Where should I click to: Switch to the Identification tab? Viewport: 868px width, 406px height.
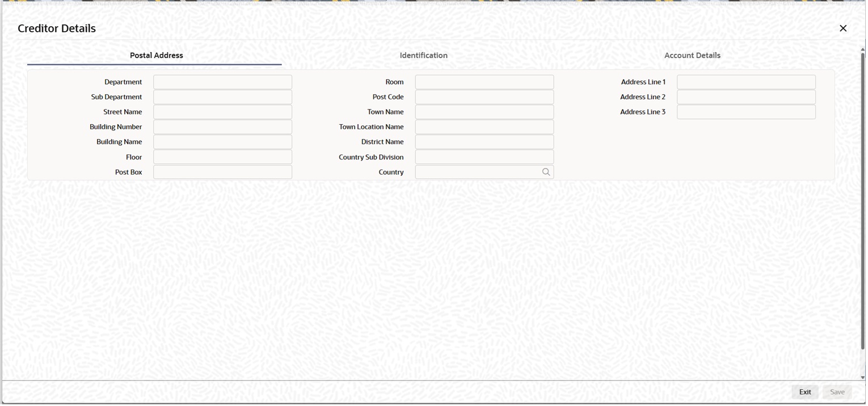(x=424, y=56)
